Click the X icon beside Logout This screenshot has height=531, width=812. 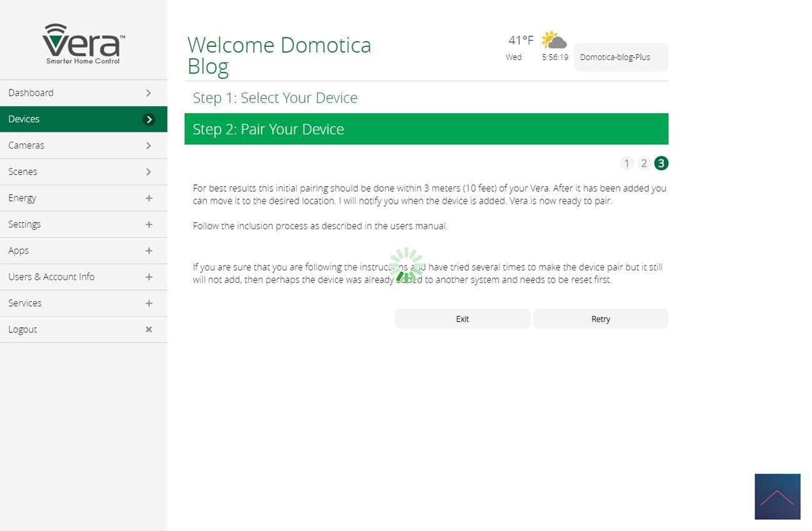pyautogui.click(x=149, y=329)
